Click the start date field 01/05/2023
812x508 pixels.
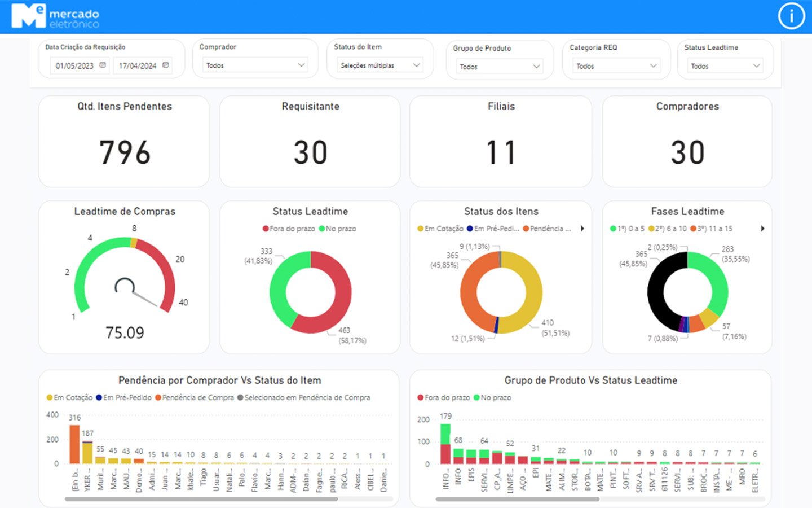pos(74,66)
